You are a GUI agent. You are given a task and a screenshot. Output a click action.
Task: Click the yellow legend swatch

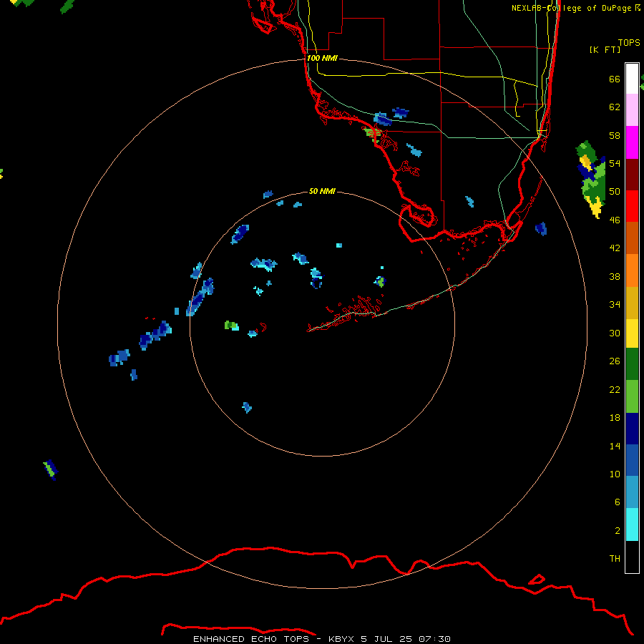click(x=632, y=333)
